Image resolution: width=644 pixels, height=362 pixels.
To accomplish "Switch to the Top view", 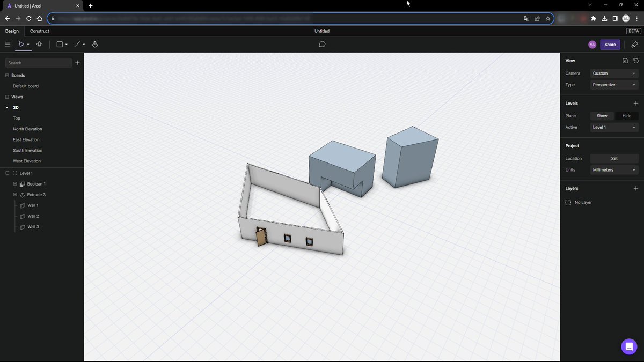I will [17, 119].
